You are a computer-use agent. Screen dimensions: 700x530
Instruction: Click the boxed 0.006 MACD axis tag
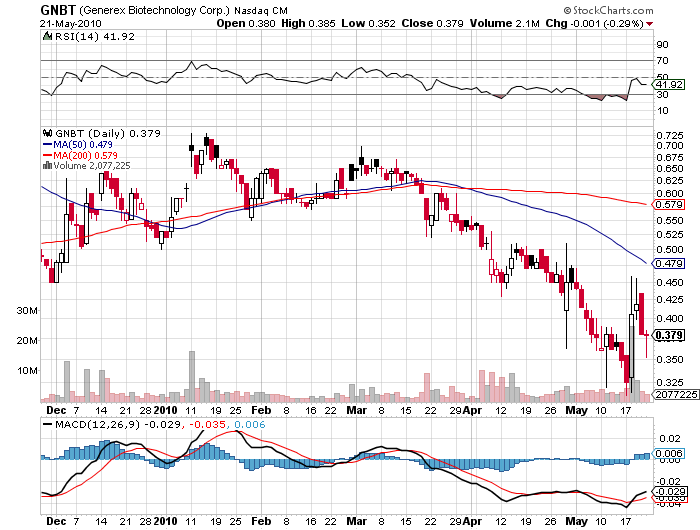pos(668,454)
